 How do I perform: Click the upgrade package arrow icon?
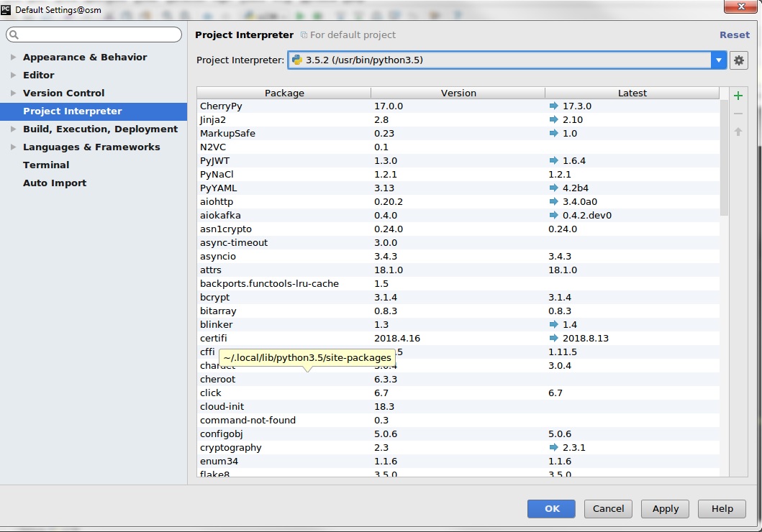tap(738, 132)
